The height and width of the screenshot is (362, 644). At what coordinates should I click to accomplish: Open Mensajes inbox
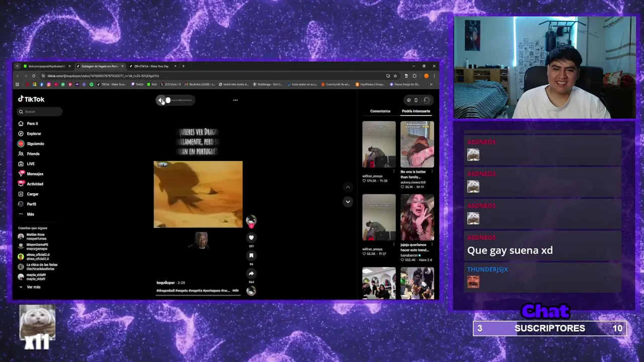[31, 174]
